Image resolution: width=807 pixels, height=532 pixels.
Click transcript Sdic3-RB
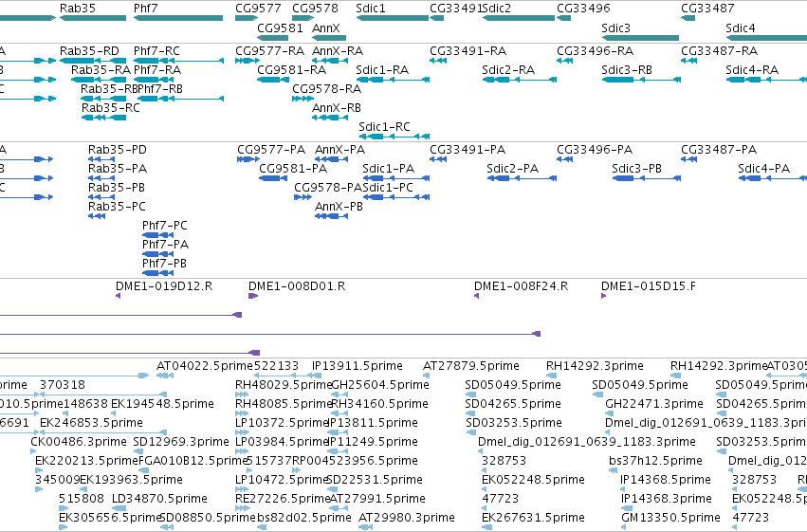[x=627, y=70]
